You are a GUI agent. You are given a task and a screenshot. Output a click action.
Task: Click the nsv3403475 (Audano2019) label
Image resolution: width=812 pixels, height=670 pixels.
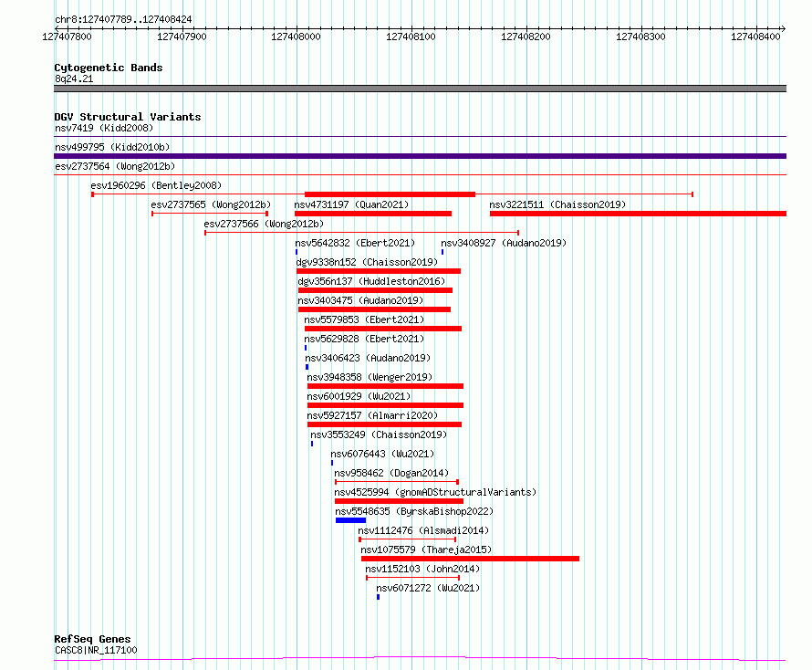point(359,300)
